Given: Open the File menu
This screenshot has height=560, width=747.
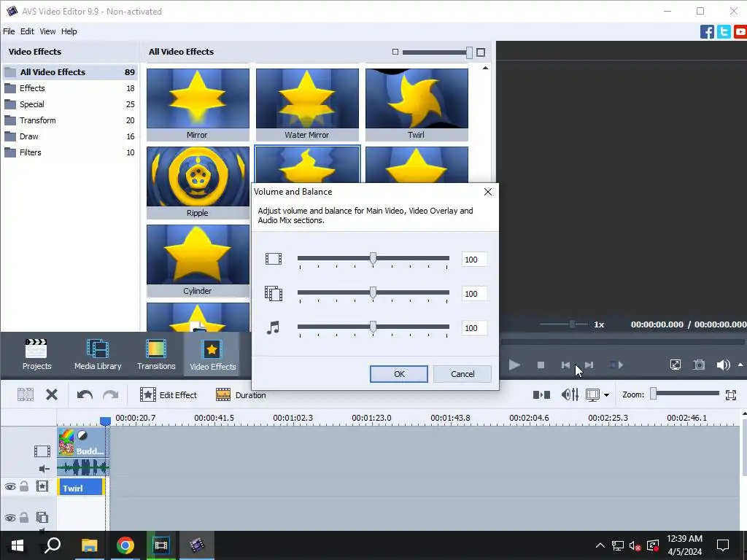Looking at the screenshot, I should 9,31.
